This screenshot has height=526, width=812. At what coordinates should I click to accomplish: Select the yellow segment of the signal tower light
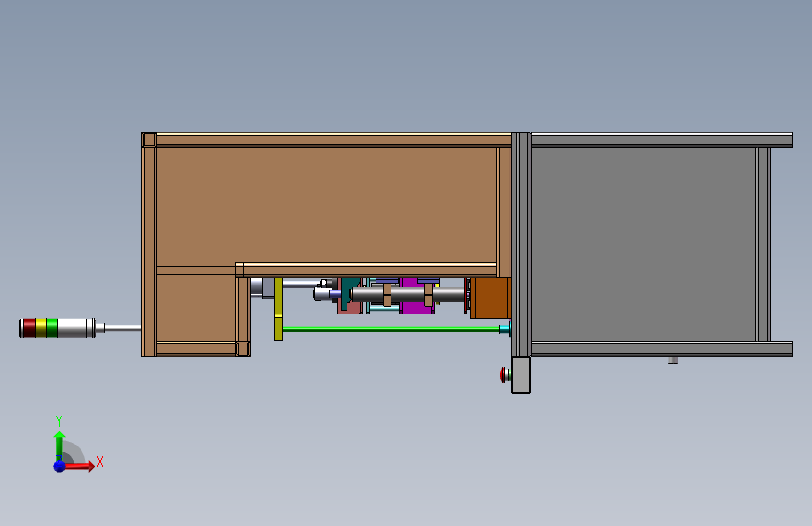pyautogui.click(x=41, y=329)
